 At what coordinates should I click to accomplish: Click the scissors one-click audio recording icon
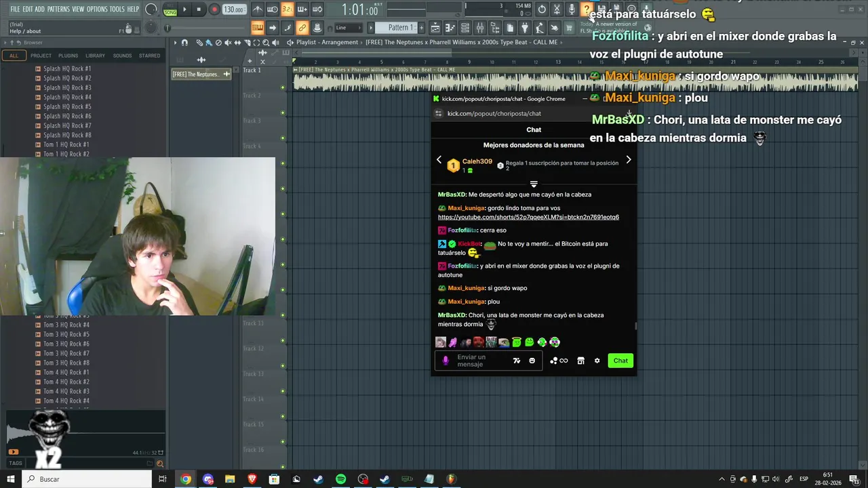pos(557,9)
